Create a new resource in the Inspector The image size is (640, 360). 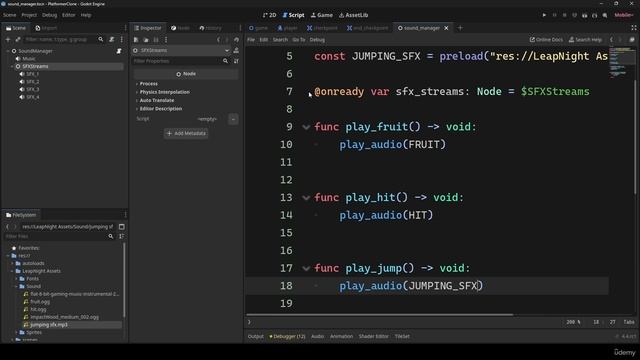point(136,40)
